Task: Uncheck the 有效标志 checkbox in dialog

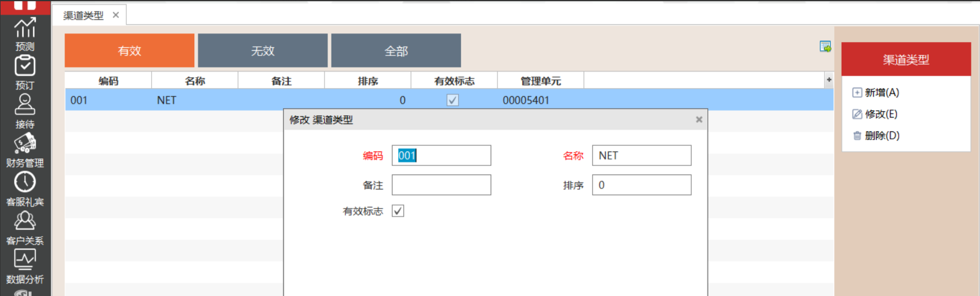Action: pos(398,211)
